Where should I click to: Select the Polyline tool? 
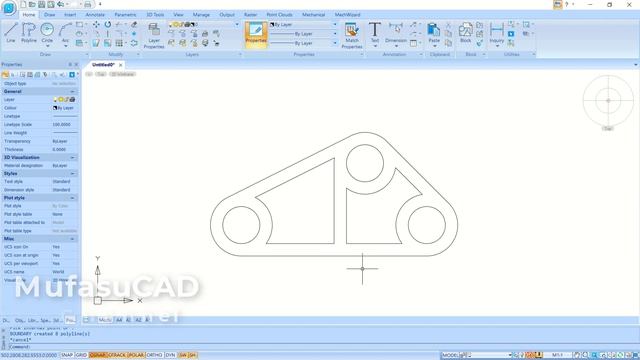click(29, 33)
